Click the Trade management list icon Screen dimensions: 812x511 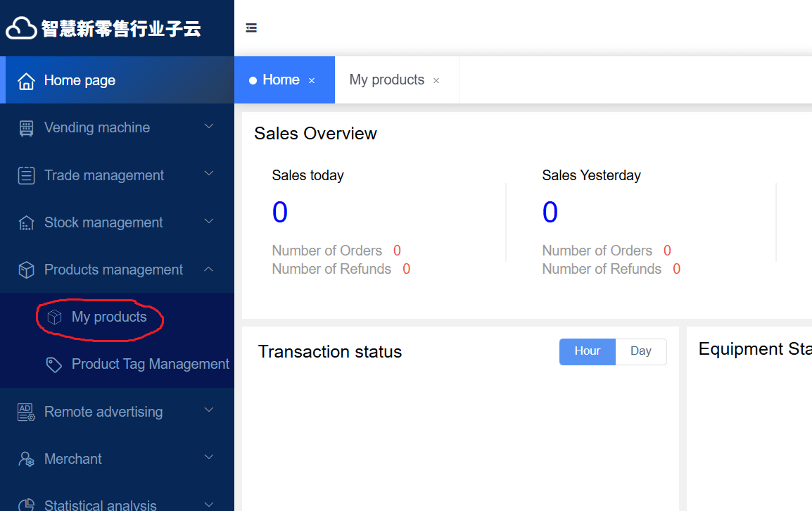point(26,175)
